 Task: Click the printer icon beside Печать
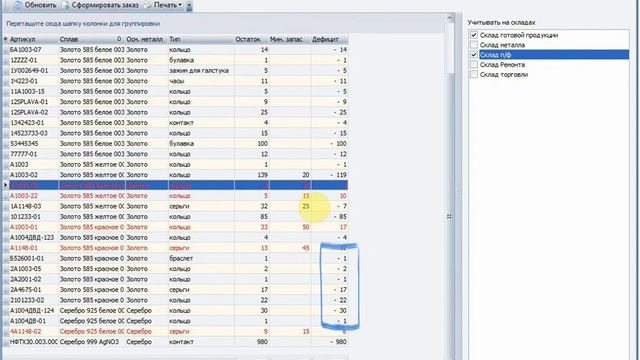coord(148,5)
